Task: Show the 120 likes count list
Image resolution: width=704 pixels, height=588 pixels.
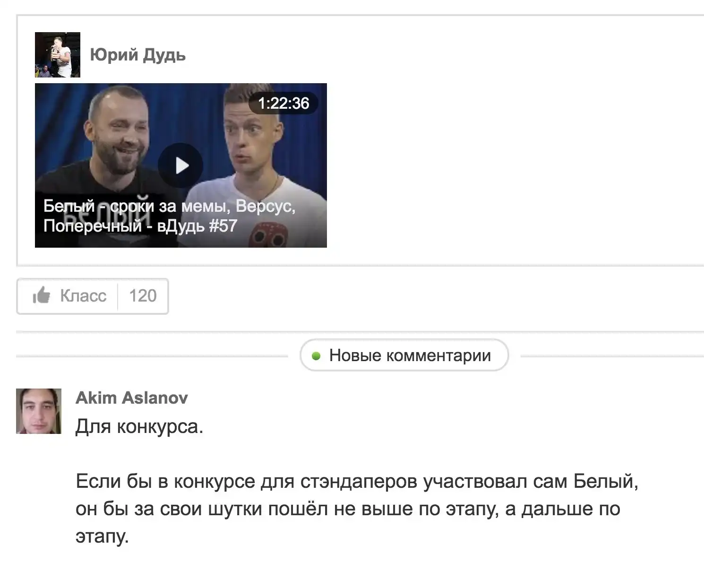Action: coord(143,296)
